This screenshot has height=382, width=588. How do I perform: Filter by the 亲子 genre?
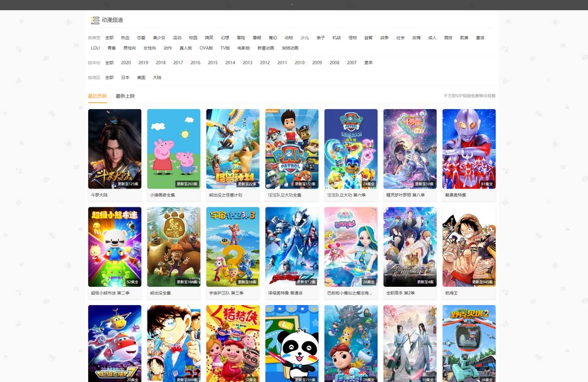[321, 38]
